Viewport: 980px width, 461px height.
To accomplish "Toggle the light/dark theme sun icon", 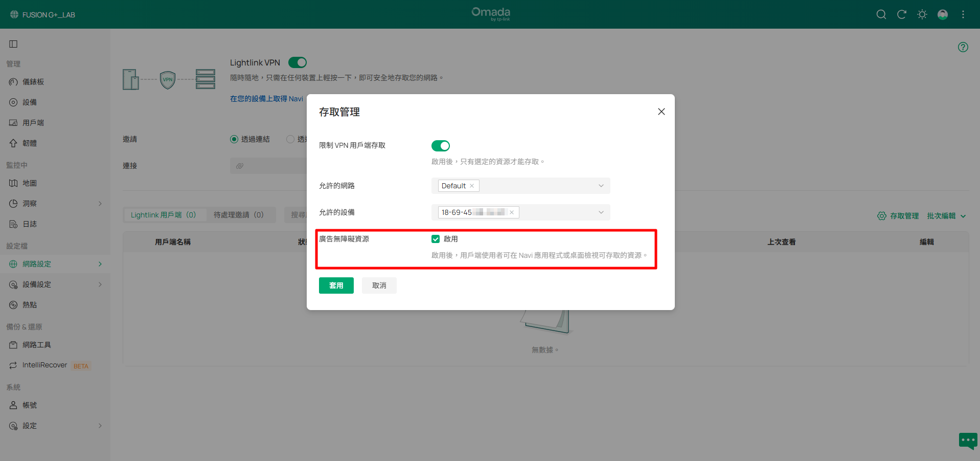I will tap(922, 14).
